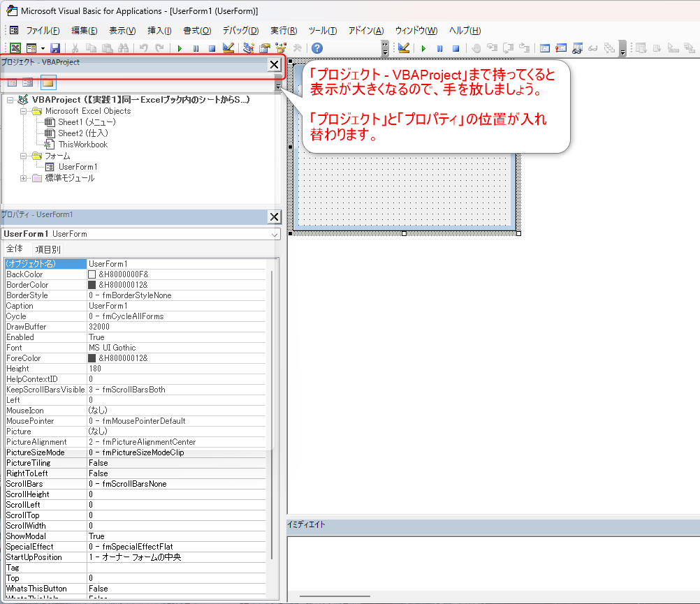This screenshot has width=700, height=604.
Task: Collapse the VBAProject root node
Action: tap(10, 100)
